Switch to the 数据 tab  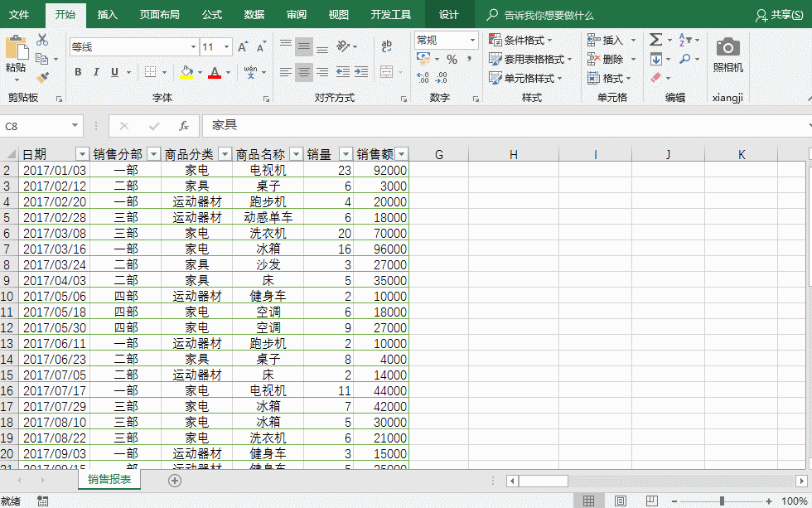click(x=254, y=14)
